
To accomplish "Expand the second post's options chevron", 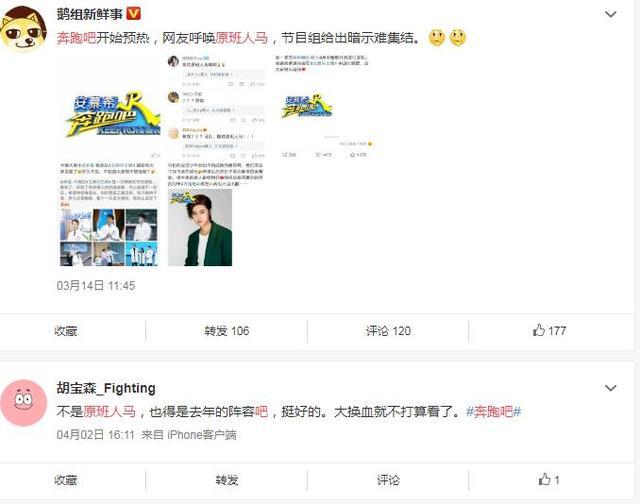I will [x=610, y=388].
